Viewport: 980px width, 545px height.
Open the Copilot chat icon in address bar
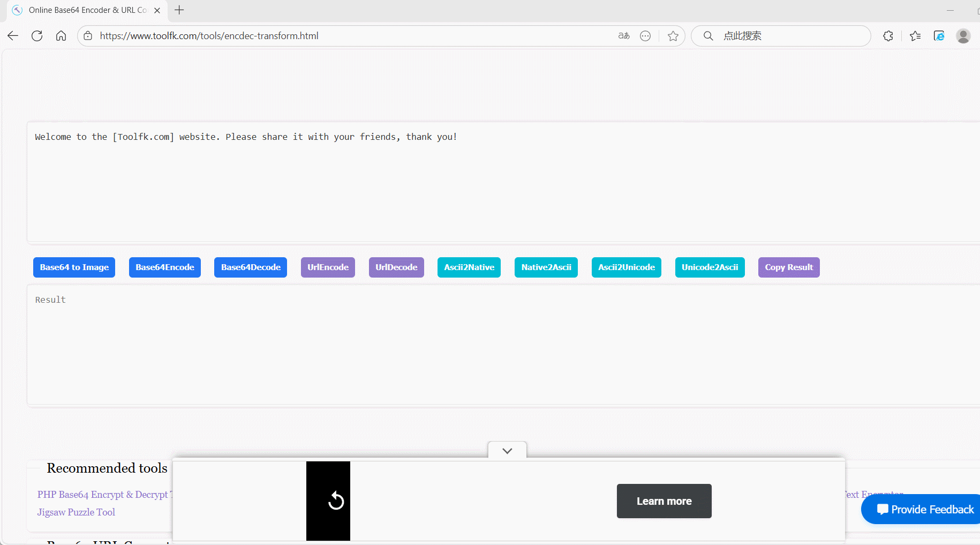tap(645, 36)
